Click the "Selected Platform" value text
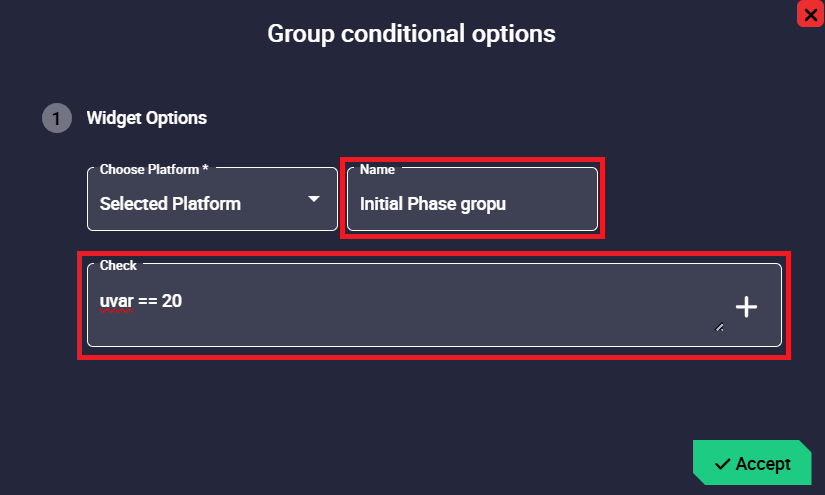Viewport: 825px width, 495px height. 170,204
